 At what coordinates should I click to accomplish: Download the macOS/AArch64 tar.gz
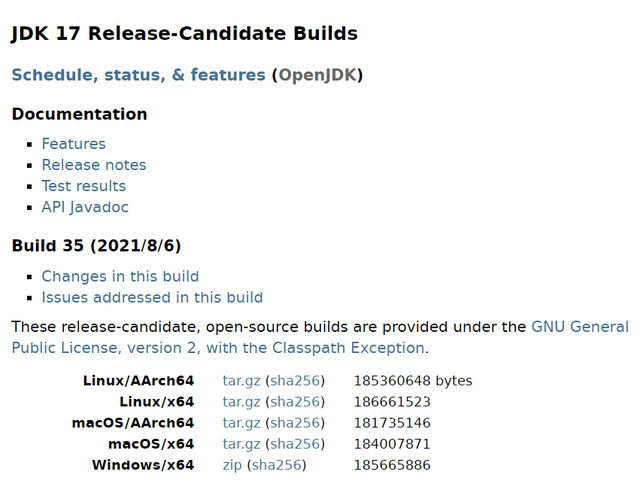tap(241, 423)
